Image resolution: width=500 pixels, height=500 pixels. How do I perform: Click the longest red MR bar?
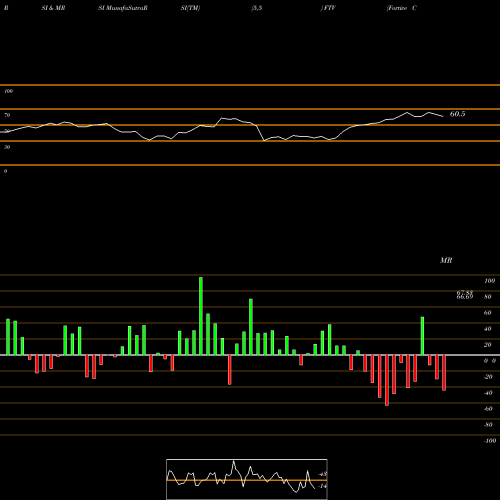tap(387, 380)
